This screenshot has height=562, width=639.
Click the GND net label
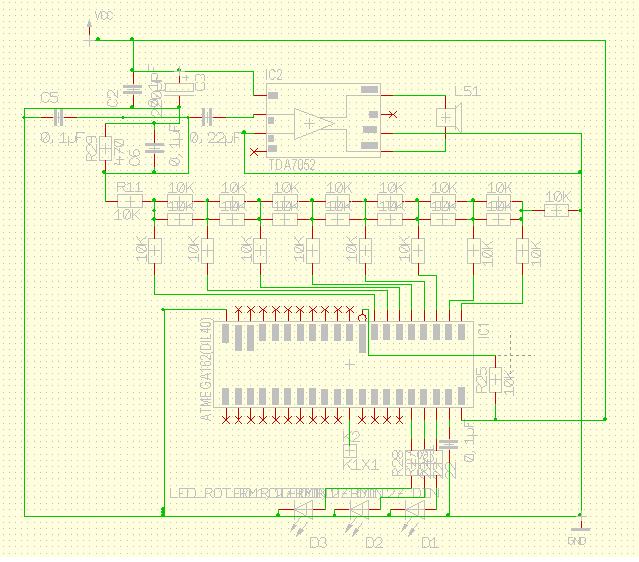coord(577,541)
